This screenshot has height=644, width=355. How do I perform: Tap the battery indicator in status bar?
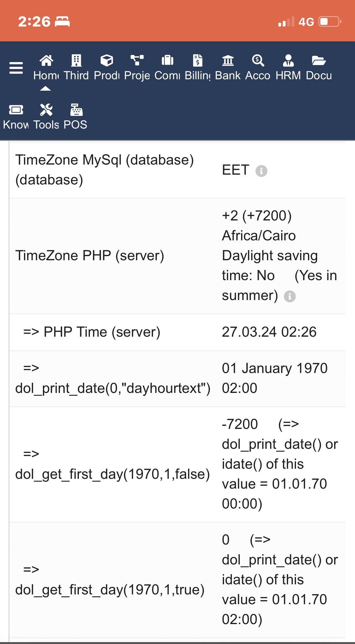[330, 22]
